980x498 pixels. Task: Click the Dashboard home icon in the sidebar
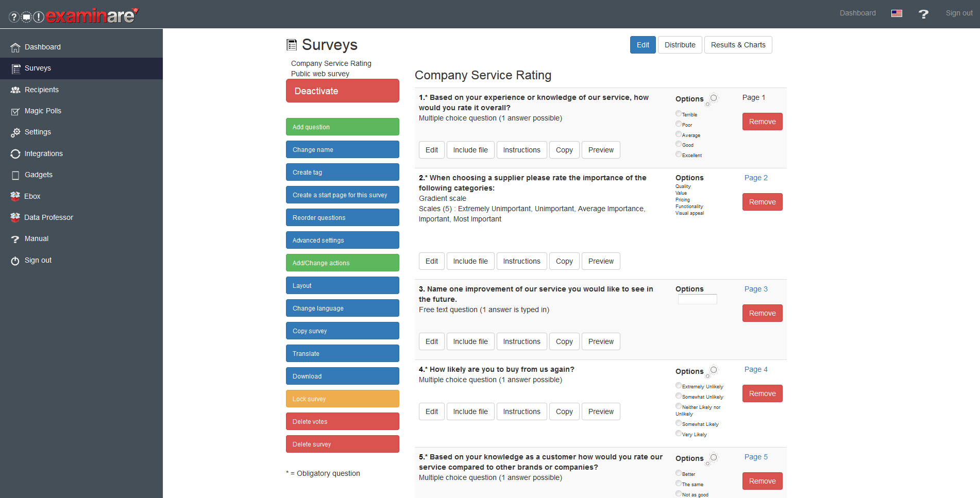coord(15,47)
